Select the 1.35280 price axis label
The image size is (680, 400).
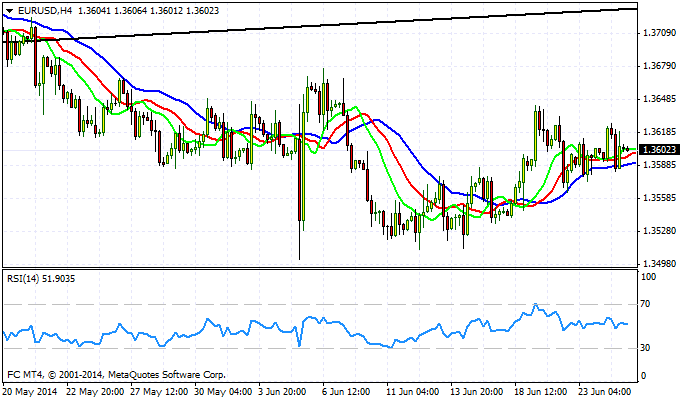pyautogui.click(x=660, y=230)
